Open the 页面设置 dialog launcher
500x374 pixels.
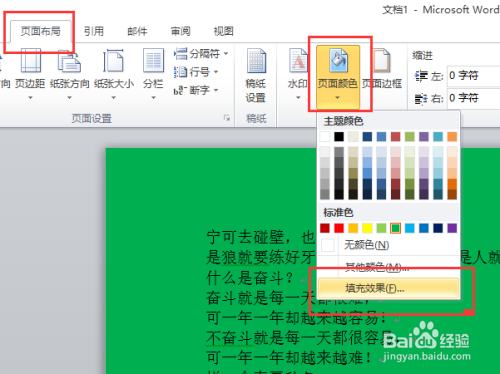pyautogui.click(x=227, y=118)
